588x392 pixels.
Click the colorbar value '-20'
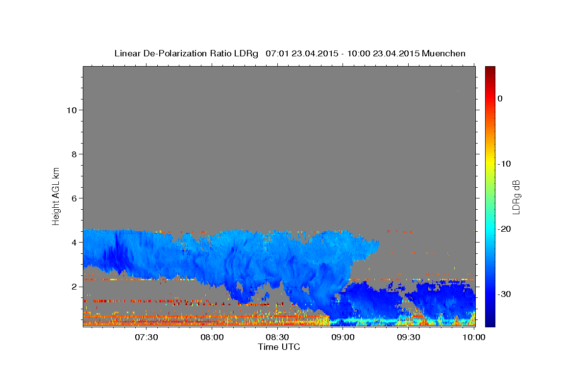click(504, 229)
